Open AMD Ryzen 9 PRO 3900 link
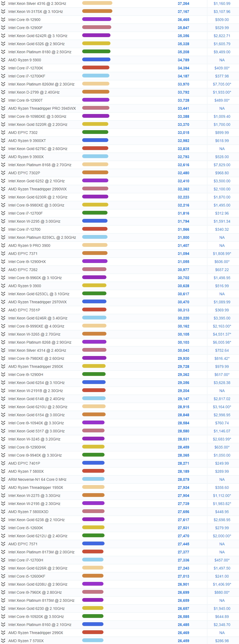Screen dimensions: 239x644 coord(29,245)
